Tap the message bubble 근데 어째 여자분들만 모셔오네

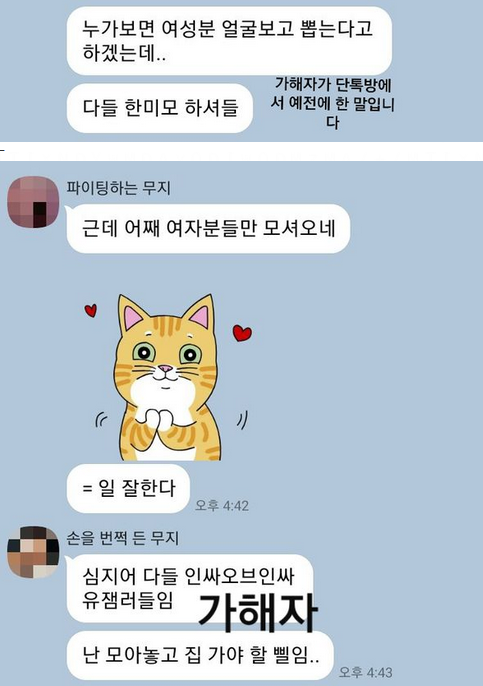pos(208,228)
